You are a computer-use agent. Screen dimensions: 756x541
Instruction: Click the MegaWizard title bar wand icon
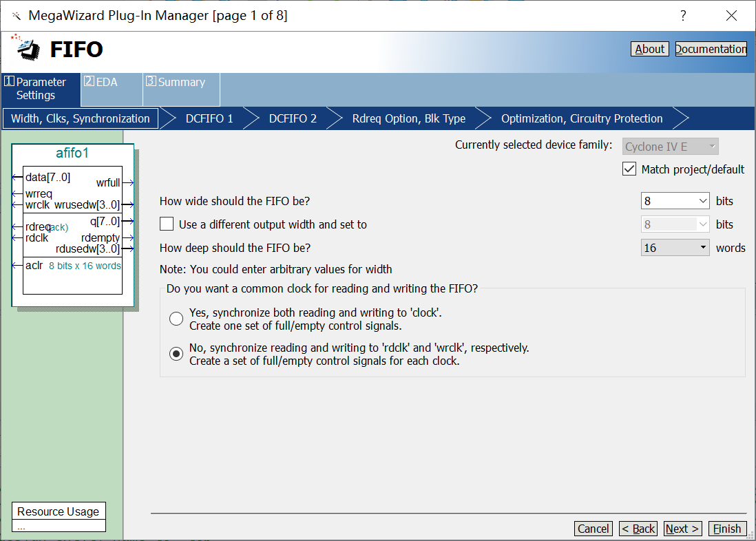click(x=17, y=16)
